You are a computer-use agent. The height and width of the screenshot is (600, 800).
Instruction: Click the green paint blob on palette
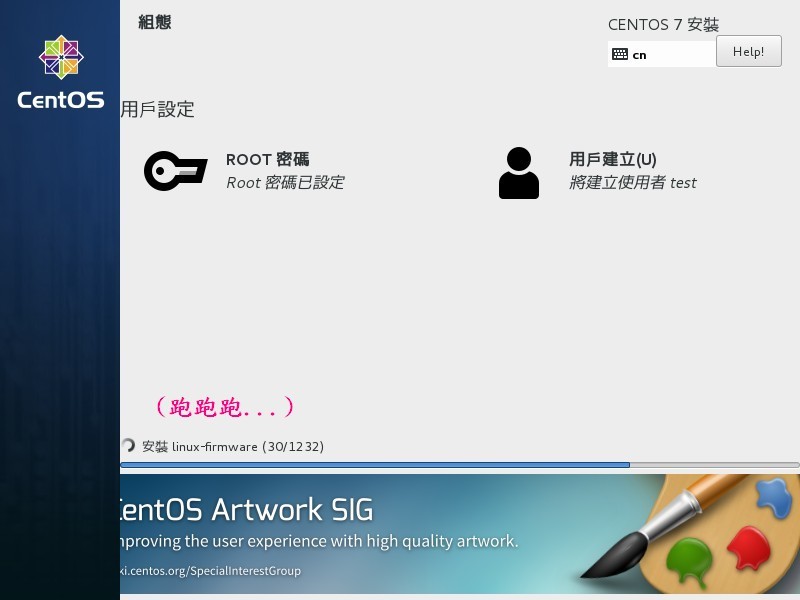689,561
